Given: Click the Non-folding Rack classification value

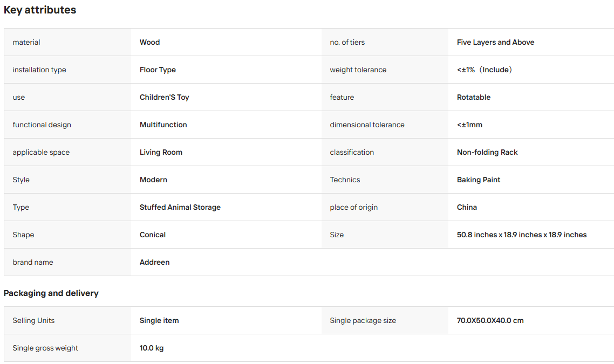Looking at the screenshot, I should [x=487, y=152].
